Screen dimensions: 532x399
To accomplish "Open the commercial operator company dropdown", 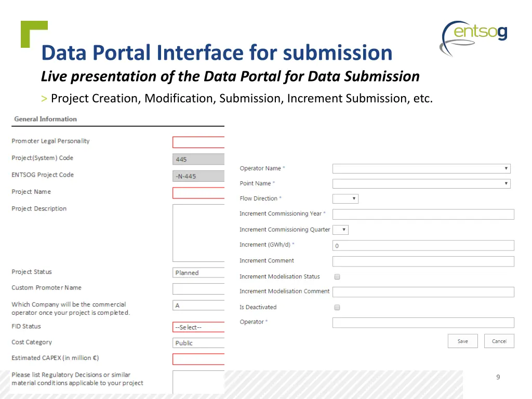I will [198, 305].
